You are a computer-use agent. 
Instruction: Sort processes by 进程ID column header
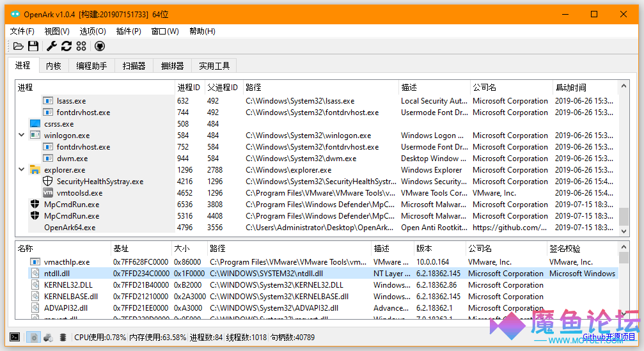click(x=189, y=88)
